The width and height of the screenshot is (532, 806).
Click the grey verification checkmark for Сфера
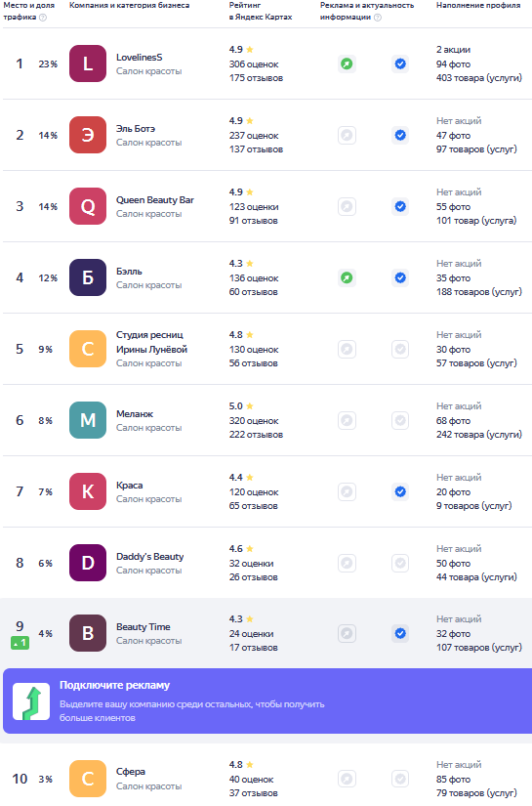400,779
